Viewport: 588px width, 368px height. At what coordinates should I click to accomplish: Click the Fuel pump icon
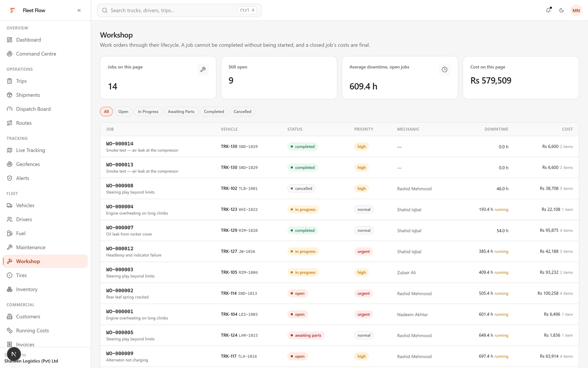point(10,233)
